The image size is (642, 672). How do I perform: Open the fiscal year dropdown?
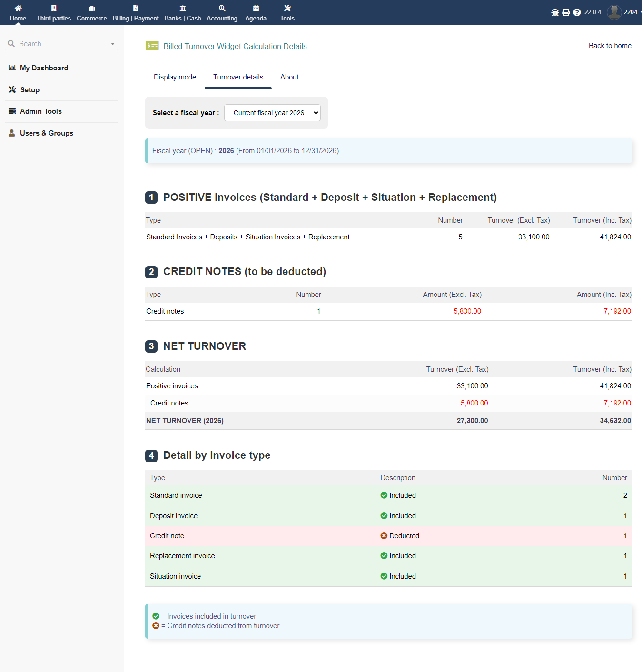pyautogui.click(x=272, y=113)
